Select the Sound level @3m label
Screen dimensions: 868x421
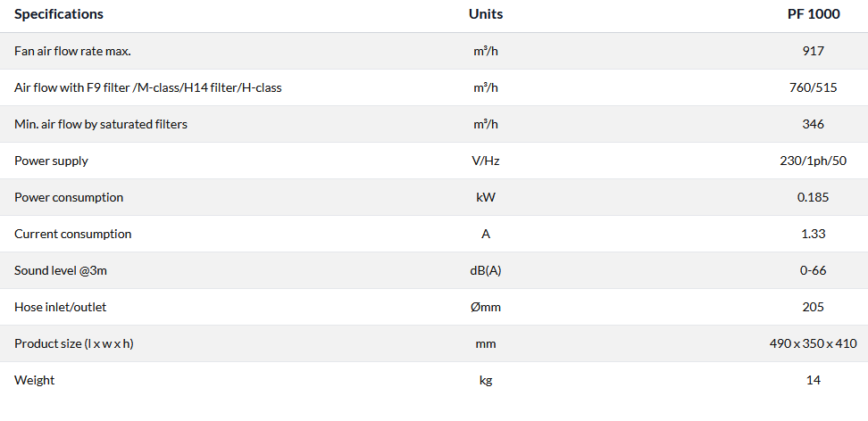[x=58, y=270]
